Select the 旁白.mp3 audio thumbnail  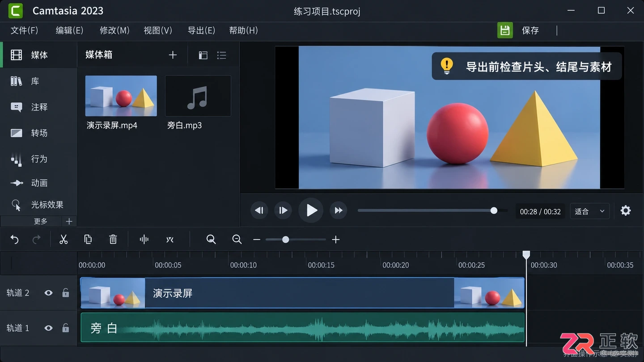pyautogui.click(x=198, y=96)
